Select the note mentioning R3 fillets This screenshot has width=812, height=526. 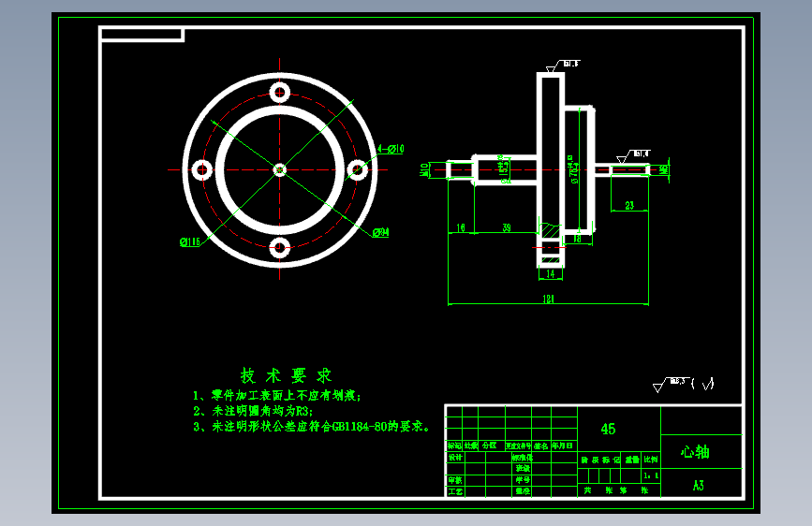tap(253, 411)
